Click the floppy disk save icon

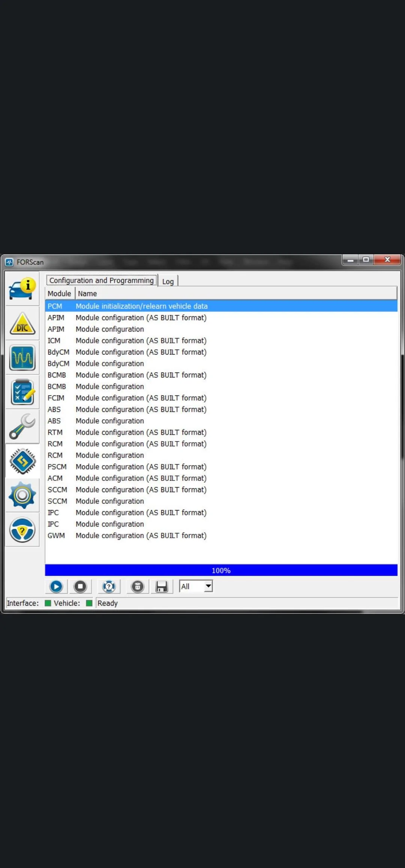[x=162, y=587]
